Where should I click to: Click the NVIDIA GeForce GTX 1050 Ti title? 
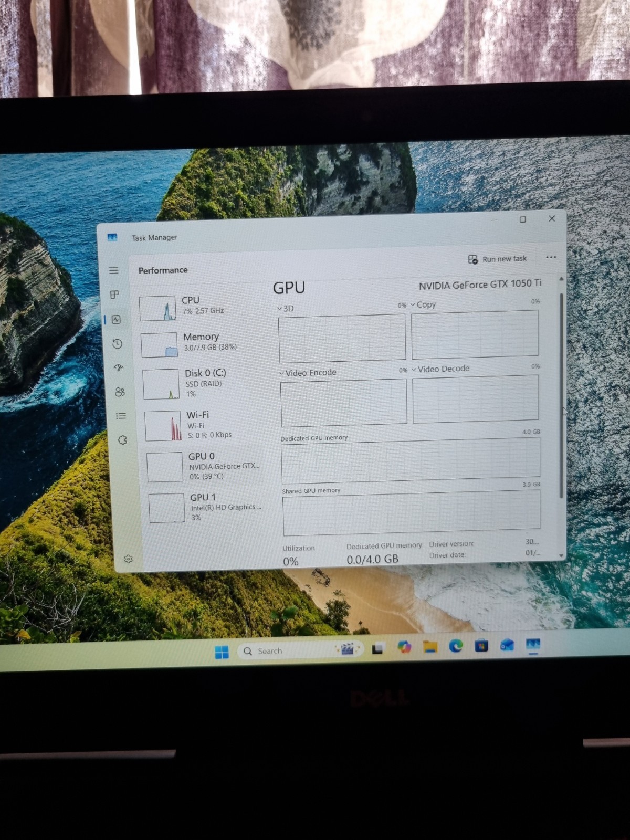point(480,284)
